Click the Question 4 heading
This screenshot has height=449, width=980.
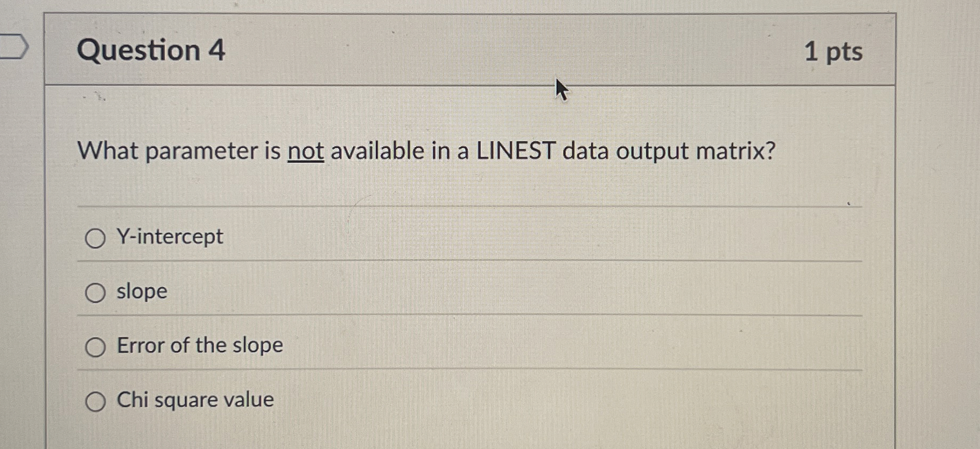tap(151, 51)
